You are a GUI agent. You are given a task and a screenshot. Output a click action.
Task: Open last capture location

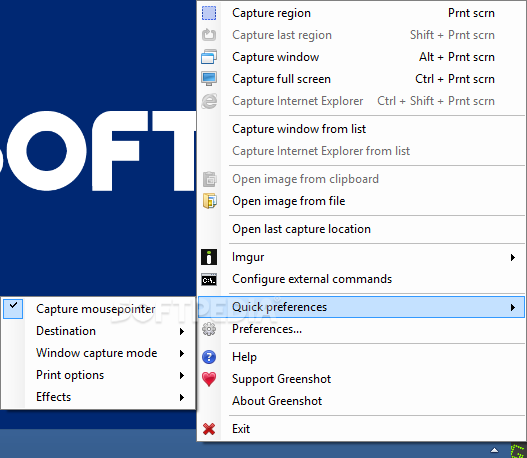361,229
